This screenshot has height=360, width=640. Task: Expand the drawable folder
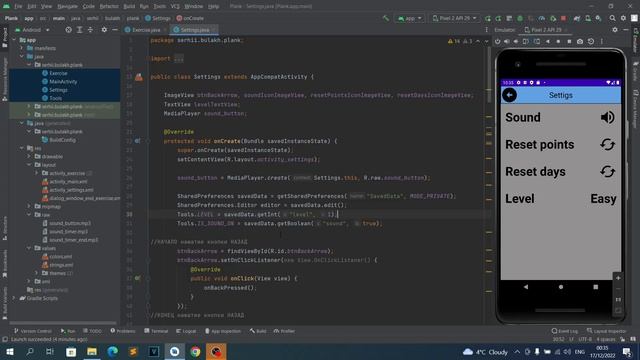click(x=29, y=156)
